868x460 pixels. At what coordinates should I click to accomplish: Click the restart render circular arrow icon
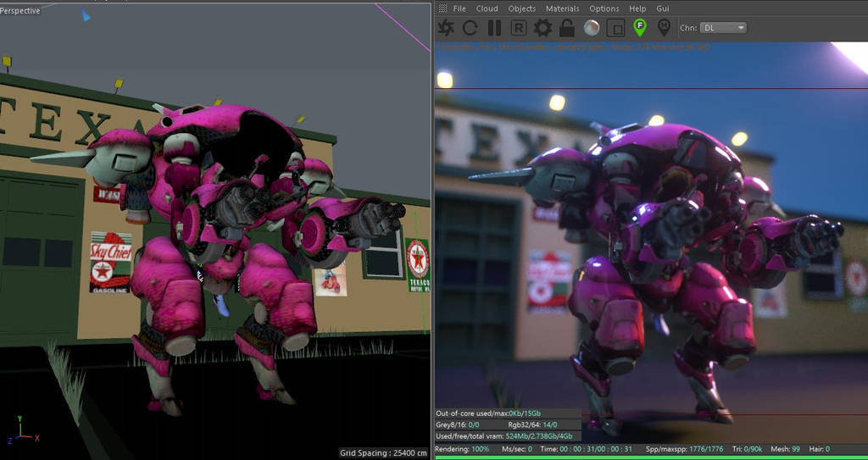(x=470, y=28)
